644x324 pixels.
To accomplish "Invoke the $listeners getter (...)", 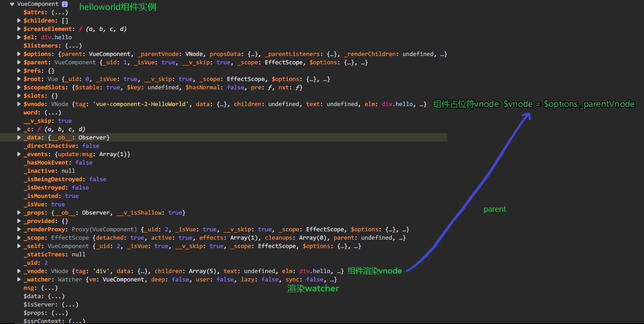I will coord(74,46).
